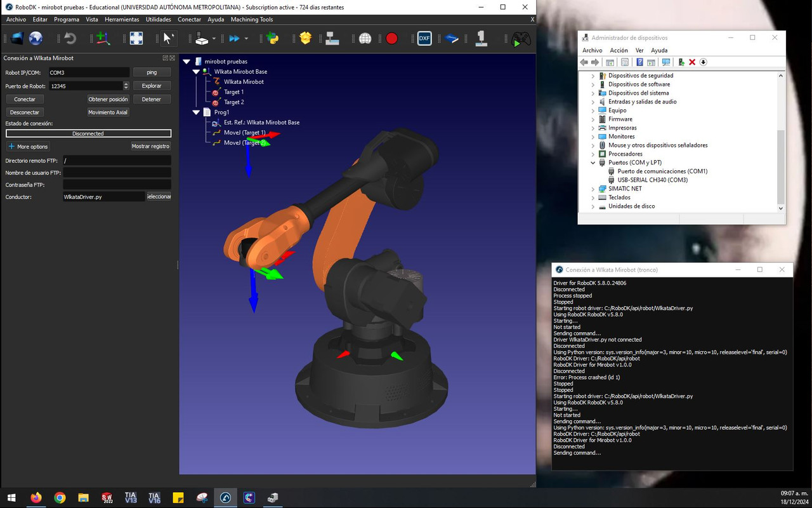Click the white wireframe globe icon

point(365,39)
